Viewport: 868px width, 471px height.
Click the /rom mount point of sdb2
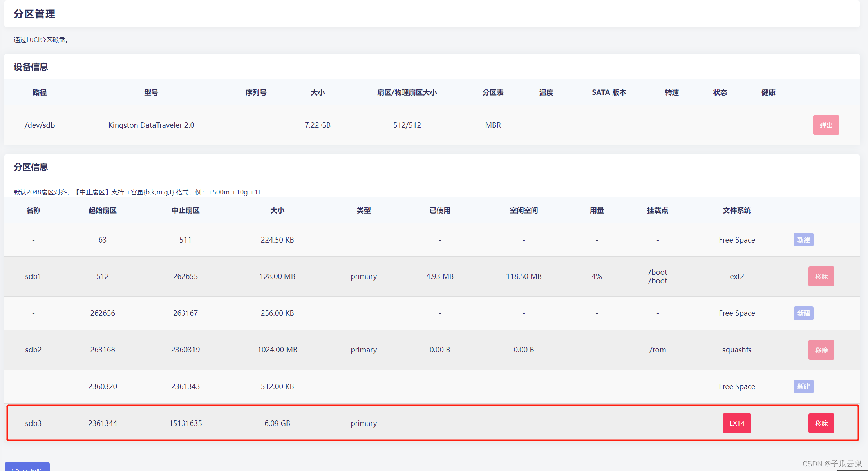click(657, 350)
